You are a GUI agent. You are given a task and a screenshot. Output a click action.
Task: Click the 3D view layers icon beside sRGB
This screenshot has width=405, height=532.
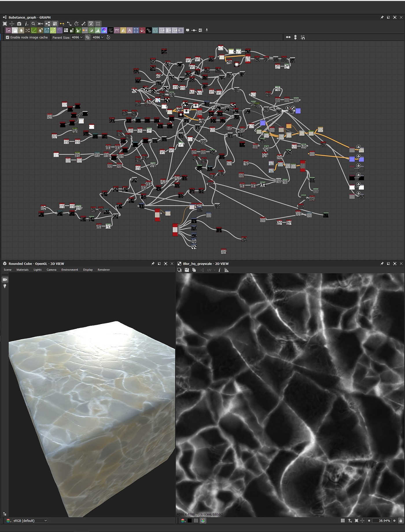click(x=8, y=520)
